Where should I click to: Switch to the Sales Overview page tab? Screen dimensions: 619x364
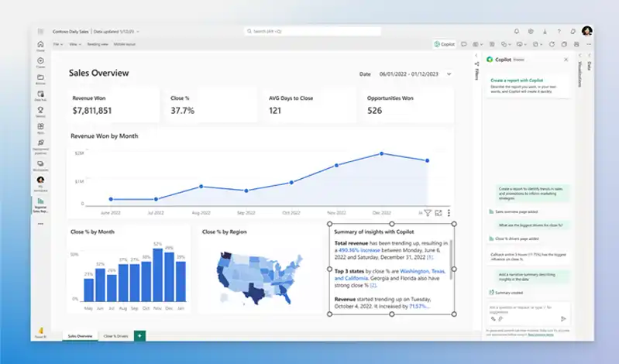coord(80,336)
